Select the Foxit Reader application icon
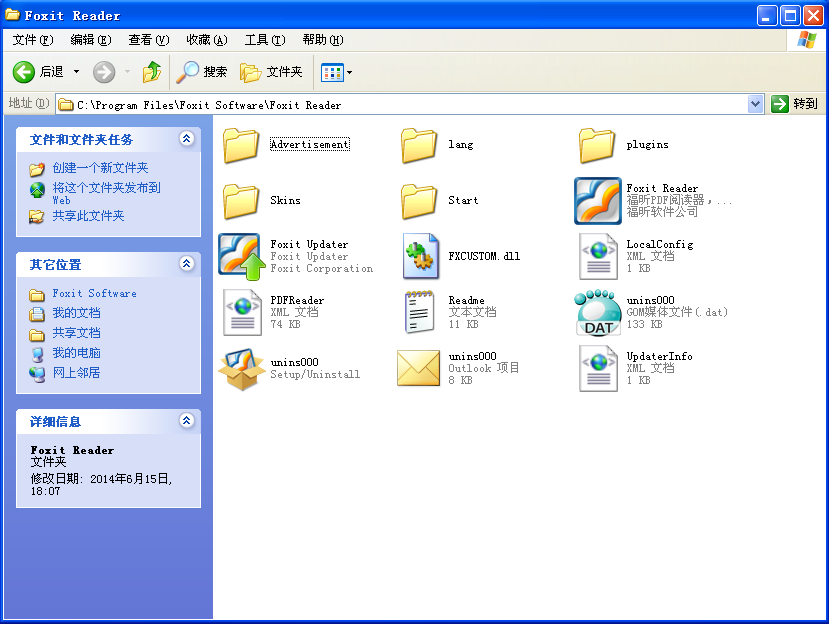This screenshot has width=829, height=624. 598,201
